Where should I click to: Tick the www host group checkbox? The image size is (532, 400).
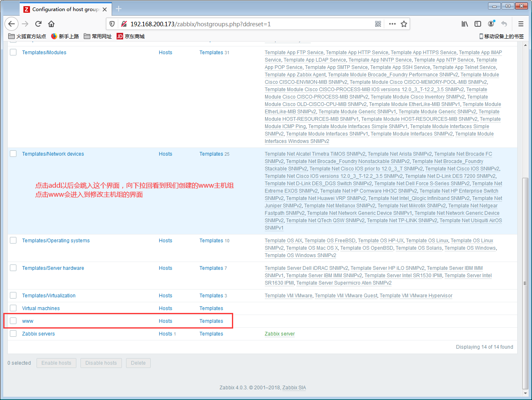coord(13,321)
